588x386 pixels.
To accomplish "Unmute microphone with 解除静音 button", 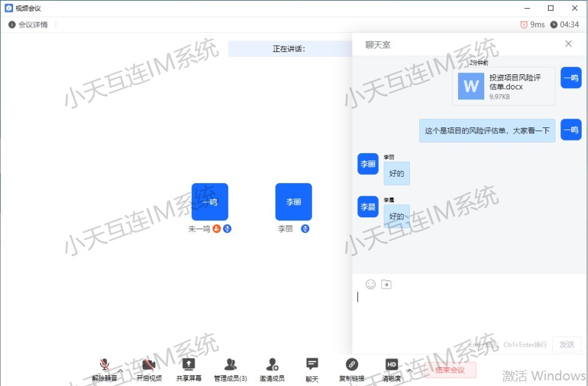I will tap(104, 365).
